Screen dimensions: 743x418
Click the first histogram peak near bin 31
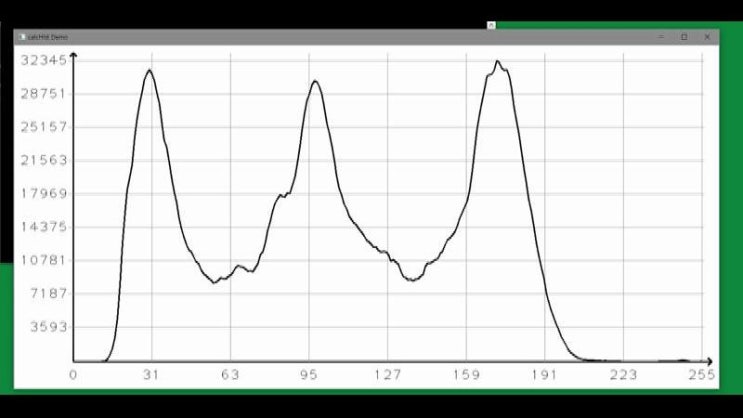[149, 70]
